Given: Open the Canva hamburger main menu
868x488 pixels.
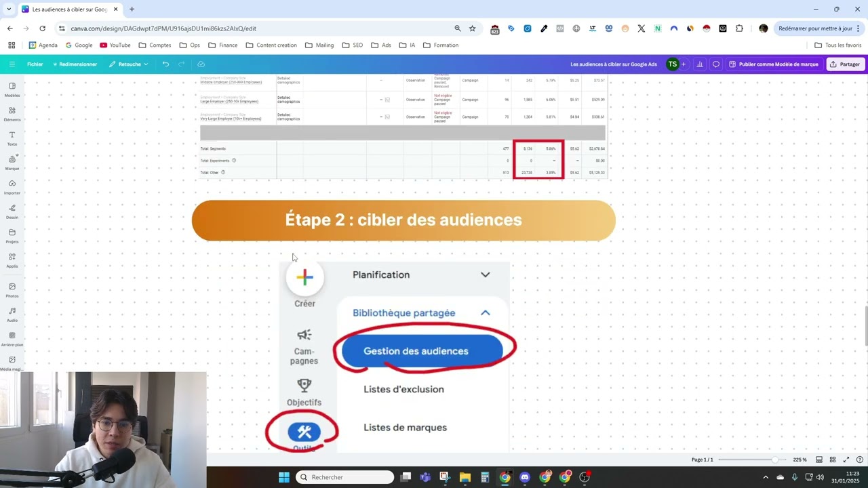Looking at the screenshot, I should 12,64.
